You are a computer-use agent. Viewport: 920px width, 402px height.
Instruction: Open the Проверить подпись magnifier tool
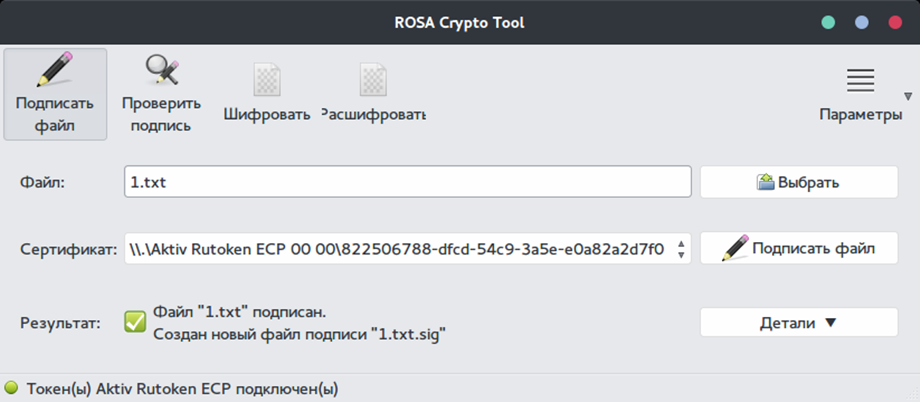coord(161,69)
